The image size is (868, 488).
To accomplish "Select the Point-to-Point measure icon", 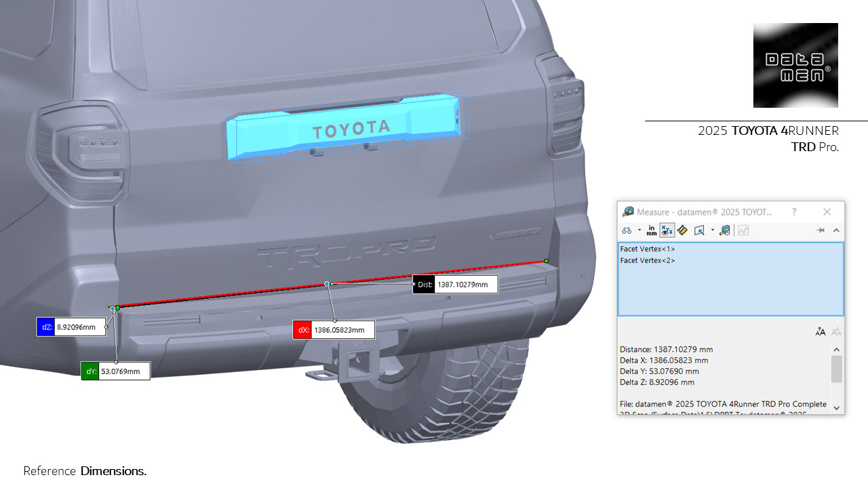I will [x=683, y=230].
